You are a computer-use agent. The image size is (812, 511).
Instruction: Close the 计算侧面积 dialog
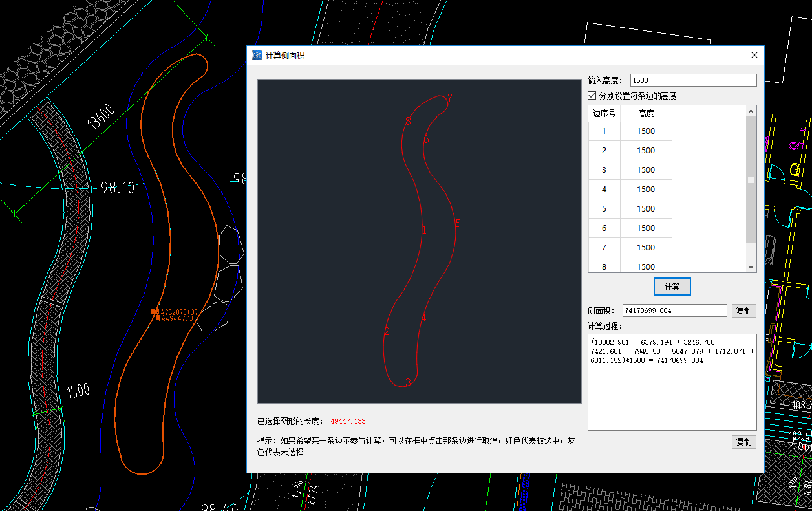point(754,55)
